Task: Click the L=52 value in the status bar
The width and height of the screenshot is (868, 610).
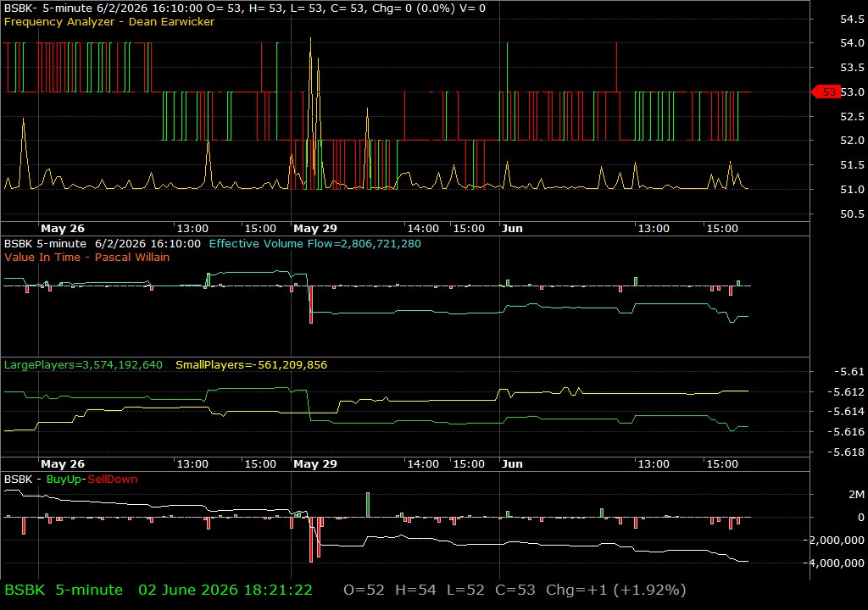Action: point(465,590)
